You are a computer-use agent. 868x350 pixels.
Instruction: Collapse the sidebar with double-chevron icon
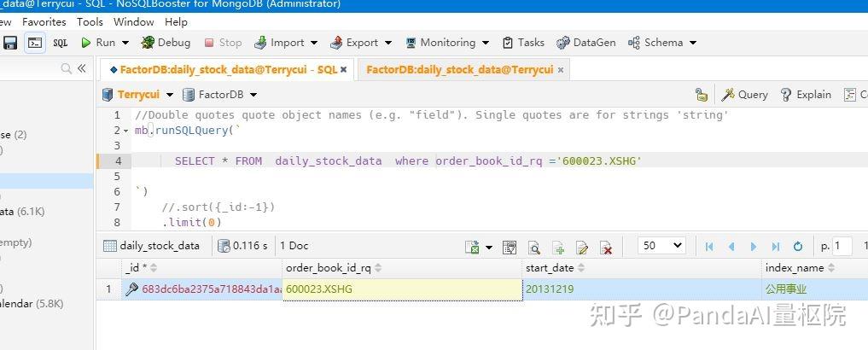click(82, 68)
